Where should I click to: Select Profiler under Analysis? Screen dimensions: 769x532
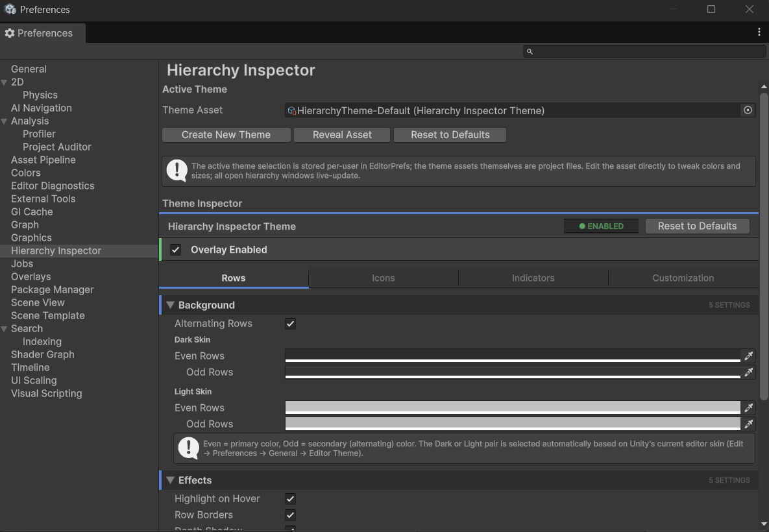click(39, 134)
